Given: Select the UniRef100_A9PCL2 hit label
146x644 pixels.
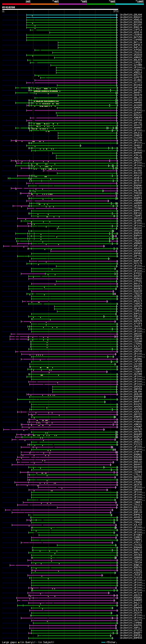Looking at the screenshot, I should pos(131,628).
